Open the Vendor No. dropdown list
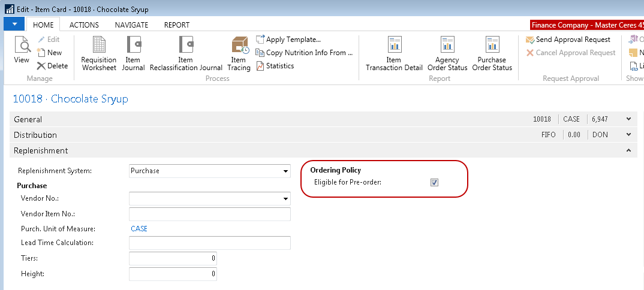644x290 pixels. point(285,199)
